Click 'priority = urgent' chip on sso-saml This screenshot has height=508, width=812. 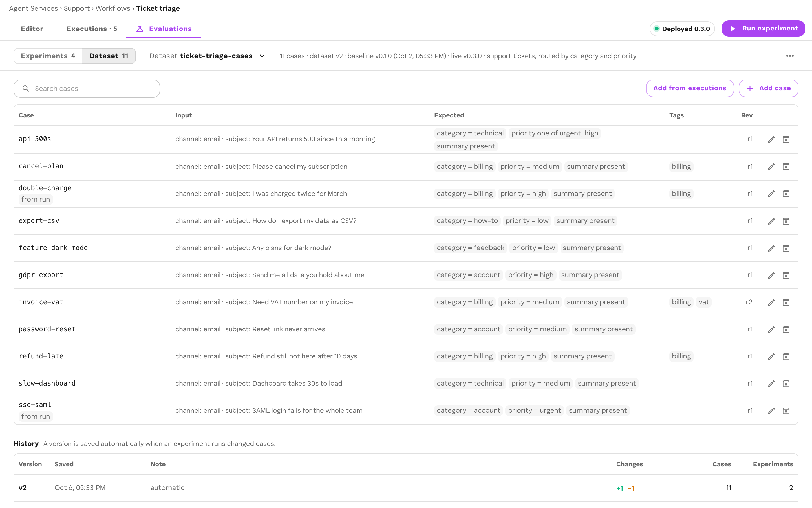[x=534, y=410]
